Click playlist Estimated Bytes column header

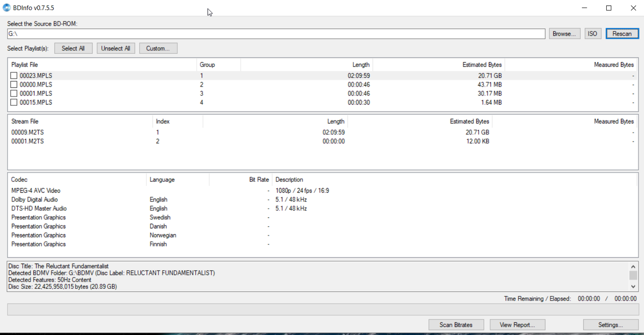tap(439, 64)
